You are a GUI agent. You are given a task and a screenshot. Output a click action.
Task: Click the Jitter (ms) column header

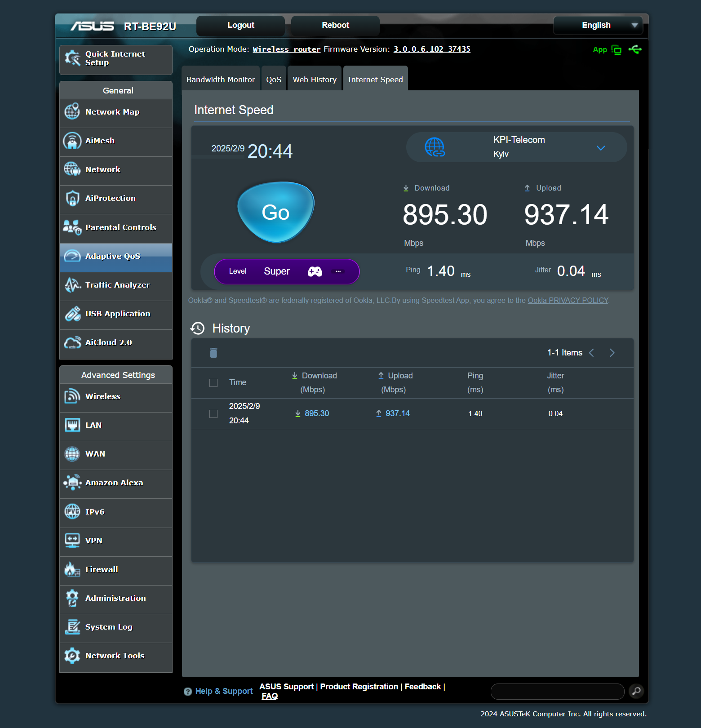pos(555,382)
